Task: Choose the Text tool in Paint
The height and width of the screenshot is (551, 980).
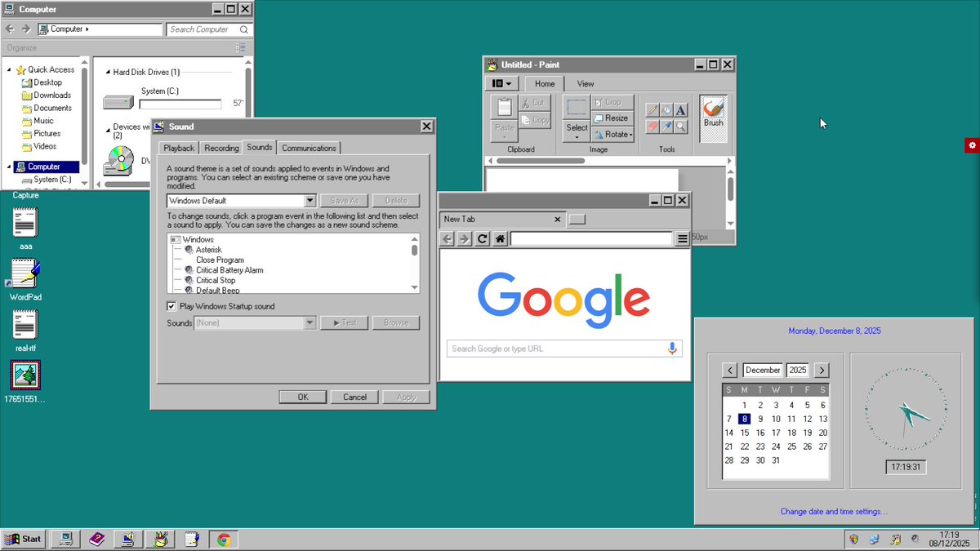Action: tap(680, 110)
